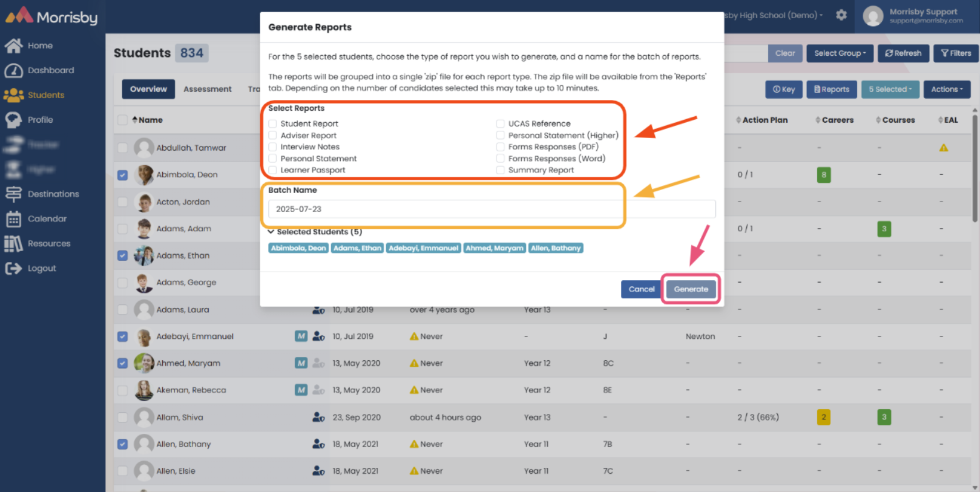Open Home from the sidebar
This screenshot has height=492, width=980.
tap(29, 45)
